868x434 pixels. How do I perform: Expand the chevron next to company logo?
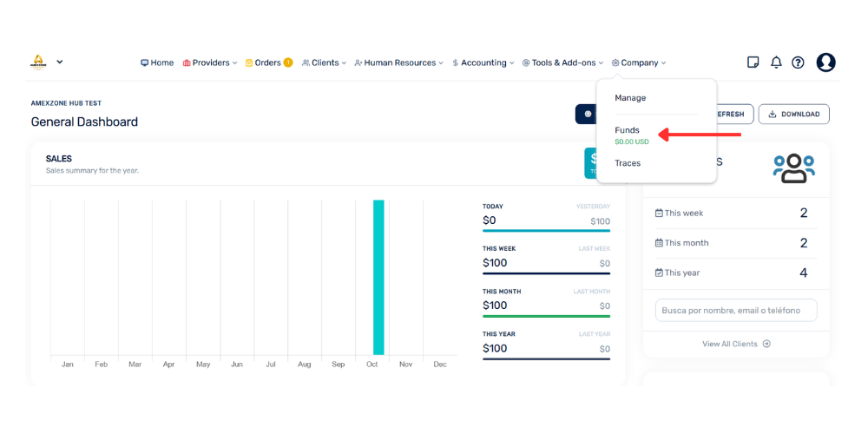(x=60, y=62)
